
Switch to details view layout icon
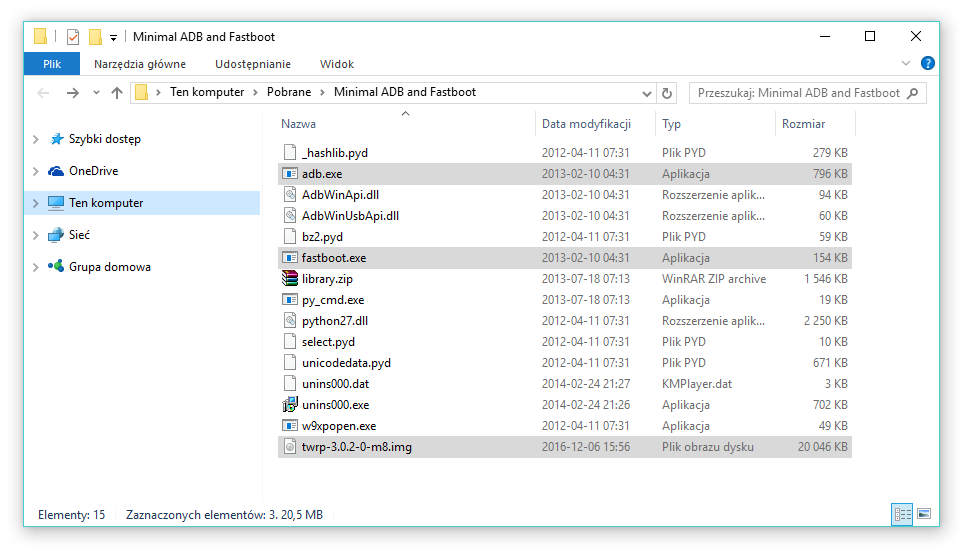[902, 514]
